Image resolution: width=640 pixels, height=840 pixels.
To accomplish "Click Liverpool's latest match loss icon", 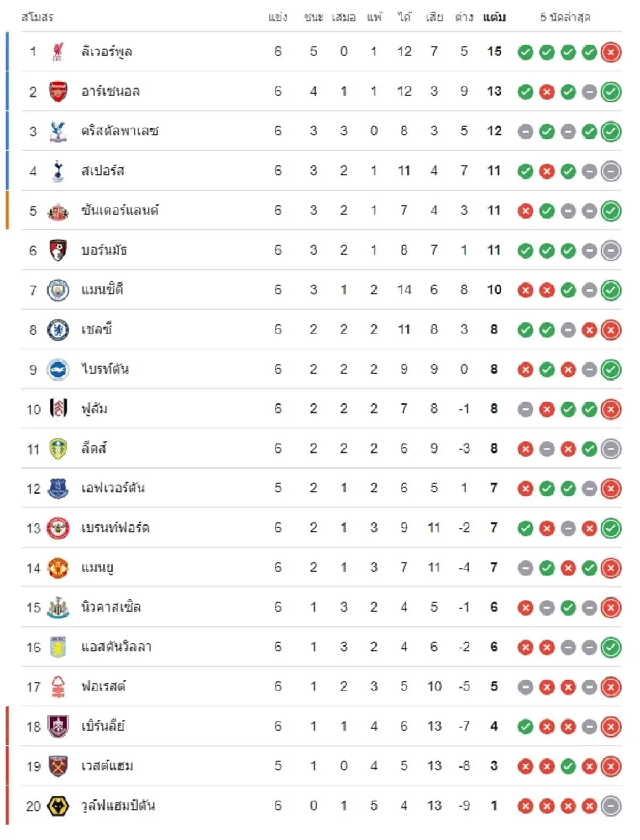I will pyautogui.click(x=611, y=52).
